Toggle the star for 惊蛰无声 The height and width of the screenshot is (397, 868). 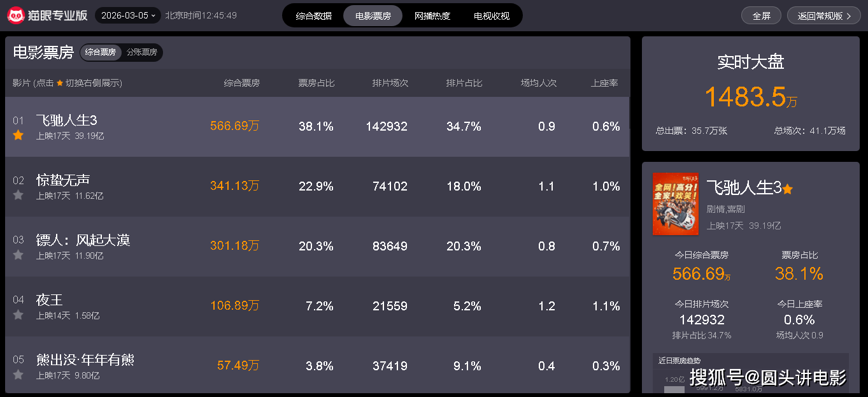(x=18, y=195)
